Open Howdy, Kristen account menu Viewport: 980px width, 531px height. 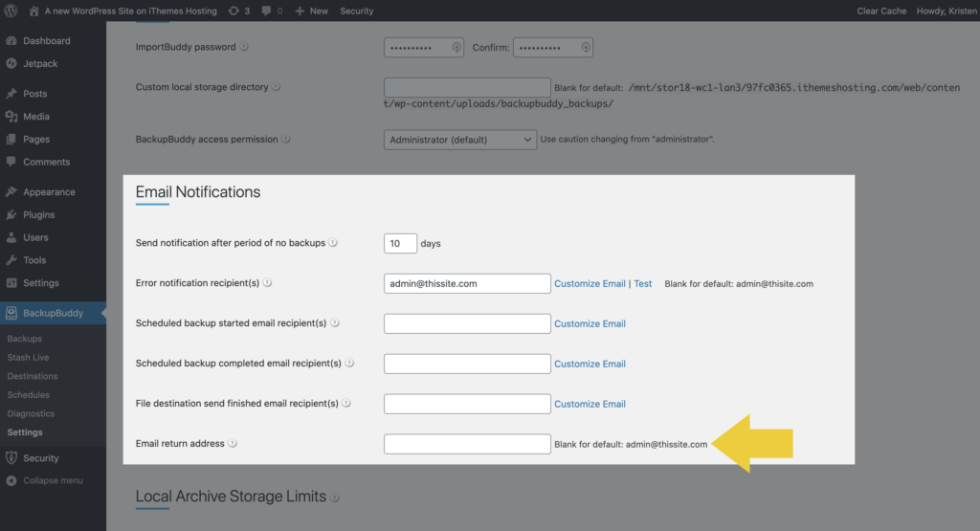(947, 11)
